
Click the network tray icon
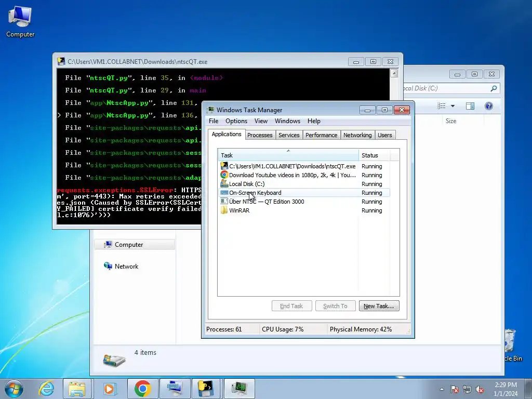pos(467,389)
